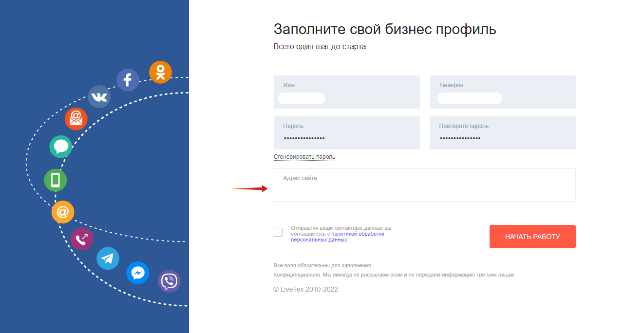Click the Сгенерировать пароль link

click(x=304, y=157)
